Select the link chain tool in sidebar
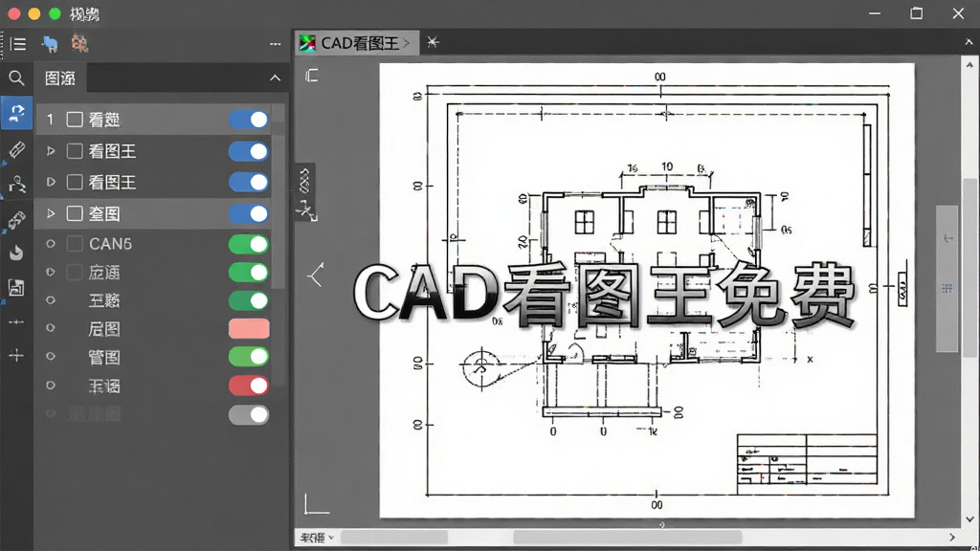 [17, 220]
